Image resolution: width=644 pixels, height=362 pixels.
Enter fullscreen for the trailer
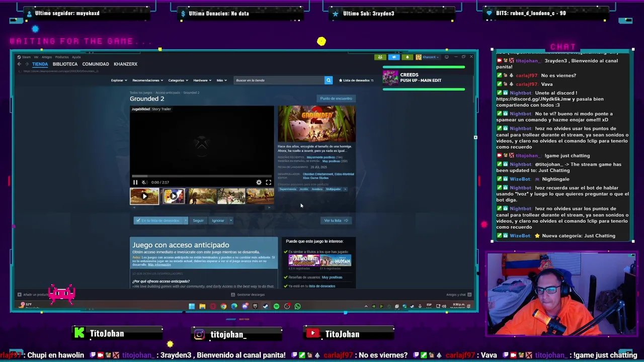(268, 183)
